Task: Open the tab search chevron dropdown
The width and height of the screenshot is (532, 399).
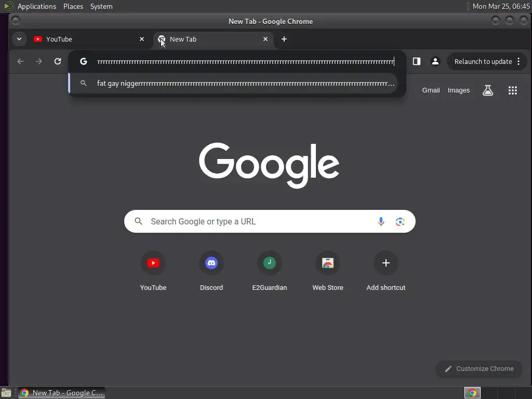Action: 19,39
